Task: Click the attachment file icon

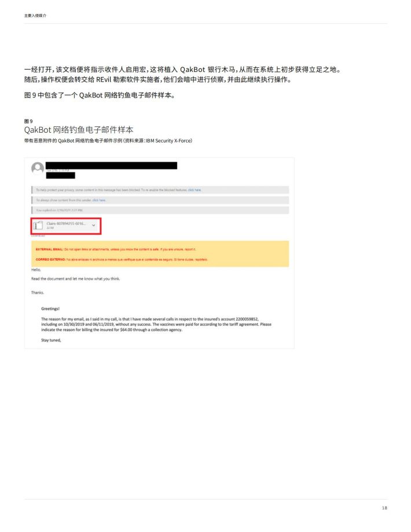Action: coord(38,225)
